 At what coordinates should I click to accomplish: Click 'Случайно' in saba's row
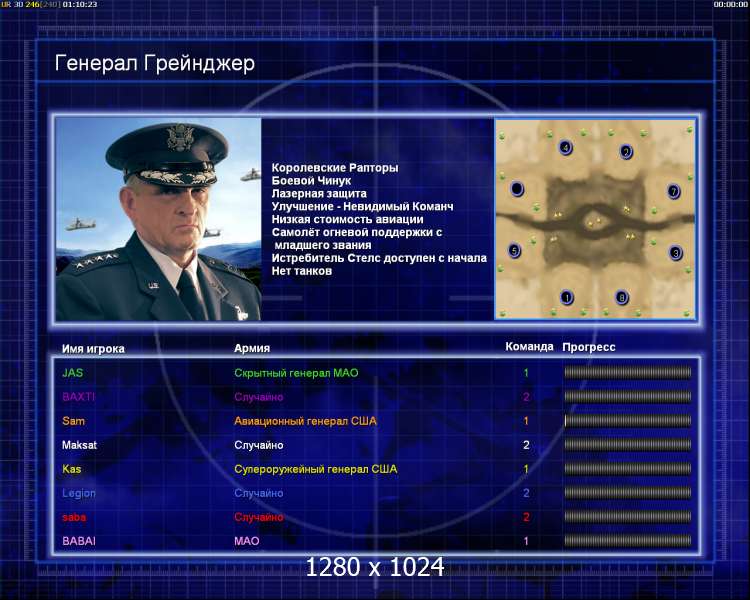tap(259, 517)
